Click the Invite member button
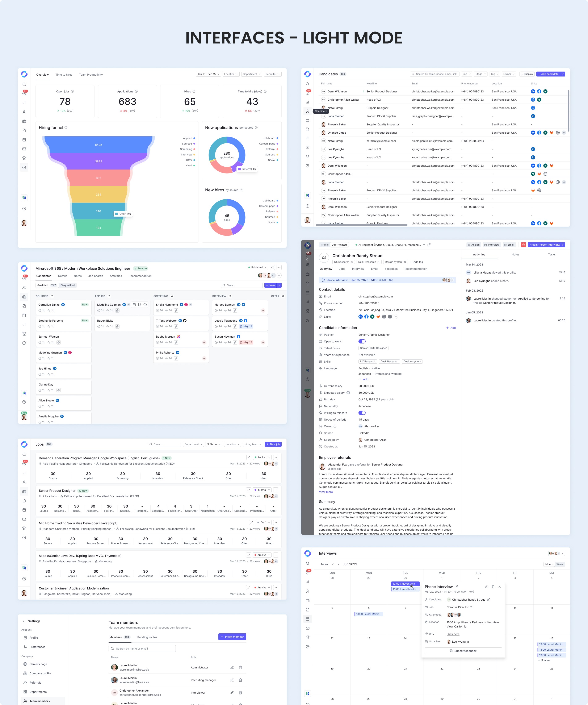This screenshot has width=588, height=705. click(232, 637)
